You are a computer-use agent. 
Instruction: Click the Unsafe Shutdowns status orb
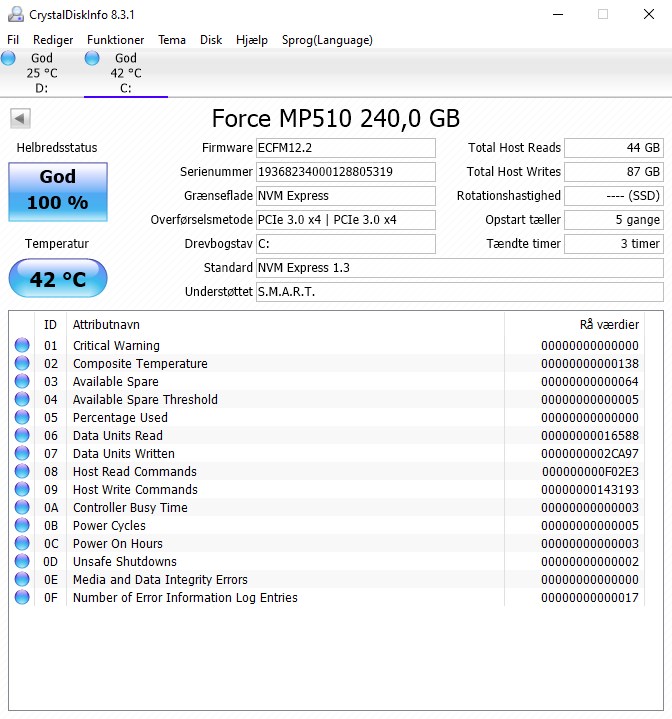22,562
